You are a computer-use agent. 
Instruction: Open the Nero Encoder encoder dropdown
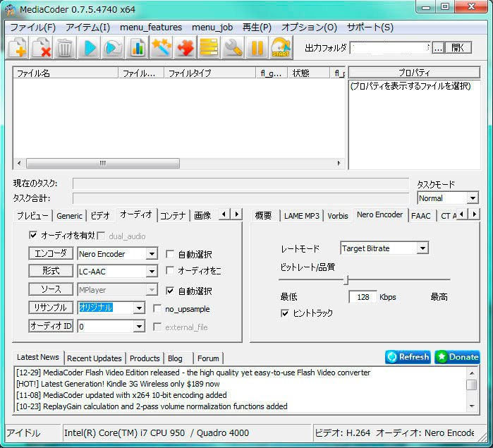[x=152, y=253]
